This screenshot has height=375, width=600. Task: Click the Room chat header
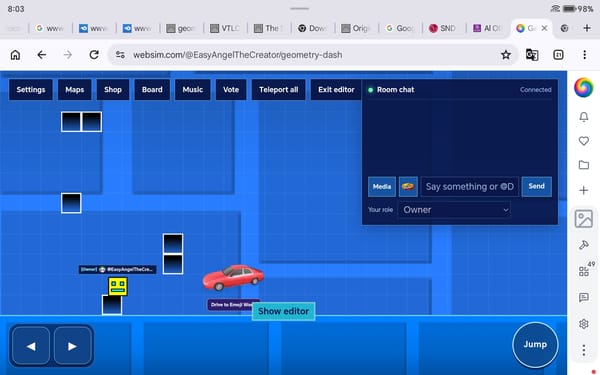[x=395, y=90]
